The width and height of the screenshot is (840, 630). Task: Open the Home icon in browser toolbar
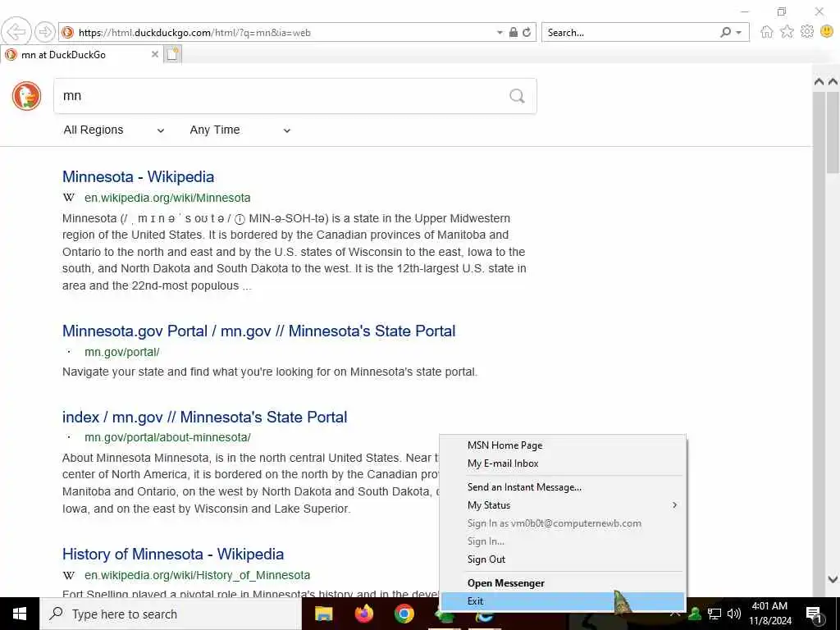pyautogui.click(x=767, y=32)
